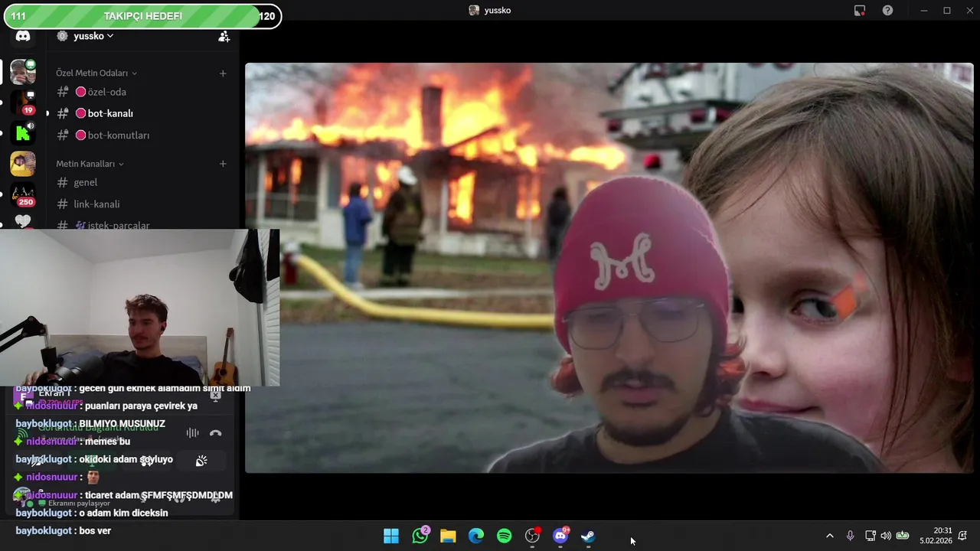Screen dimensions: 980x551
Task: Click invite people icon beside yussko
Action: pos(224,36)
